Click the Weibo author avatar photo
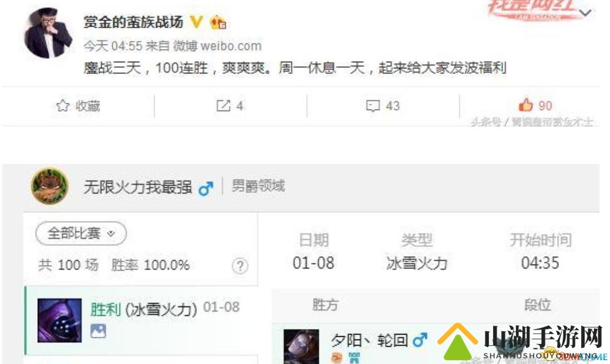 coord(48,33)
